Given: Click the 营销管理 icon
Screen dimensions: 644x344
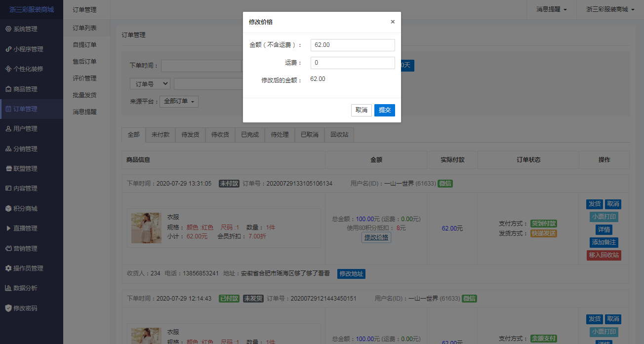Looking at the screenshot, I should pos(8,248).
